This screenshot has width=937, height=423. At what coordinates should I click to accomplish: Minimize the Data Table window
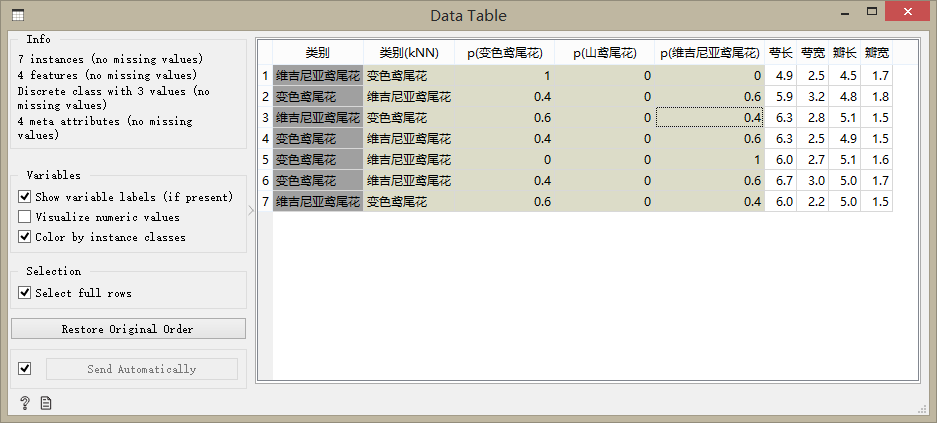pyautogui.click(x=846, y=12)
